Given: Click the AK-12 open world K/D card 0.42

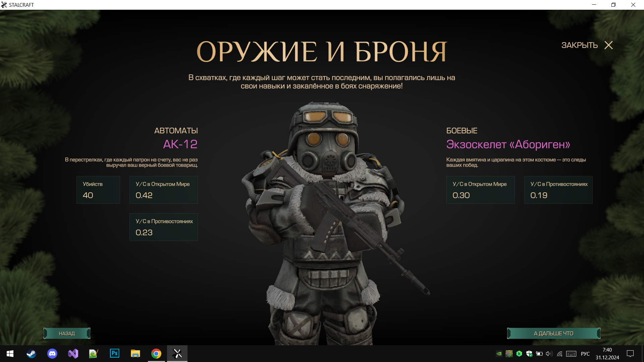Looking at the screenshot, I should coord(164,190).
